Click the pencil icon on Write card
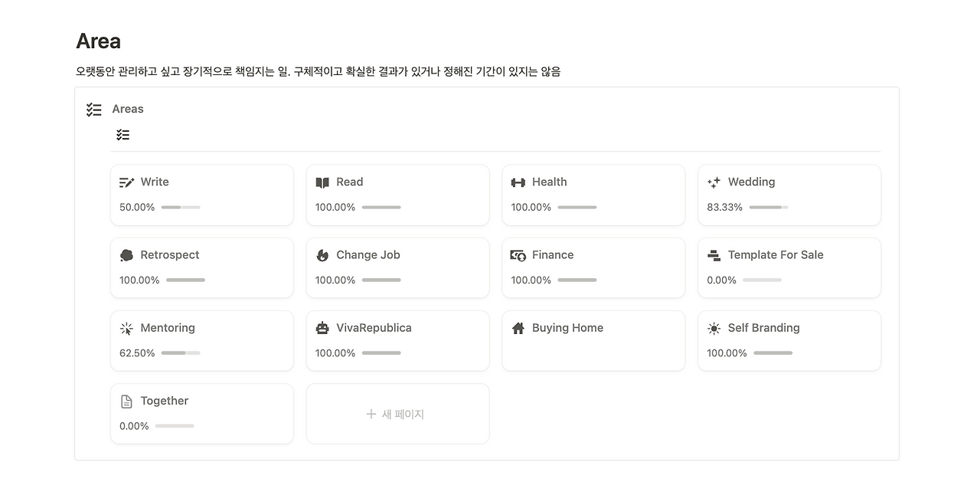The image size is (980, 495). click(x=127, y=182)
